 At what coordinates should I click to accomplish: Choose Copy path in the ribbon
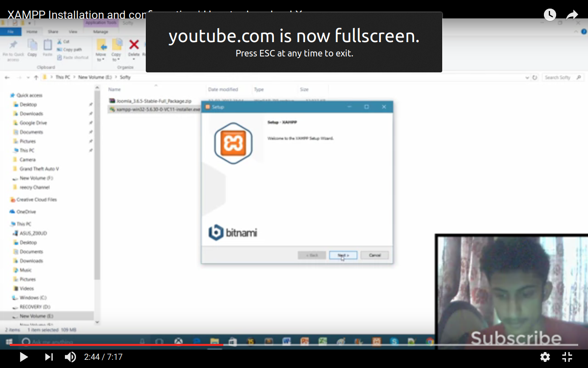pos(69,49)
